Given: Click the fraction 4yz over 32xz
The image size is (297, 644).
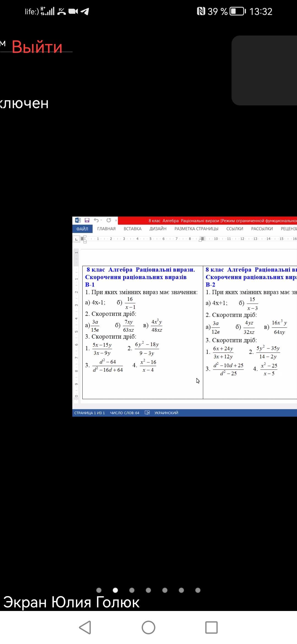Looking at the screenshot, I should pyautogui.click(x=249, y=328).
